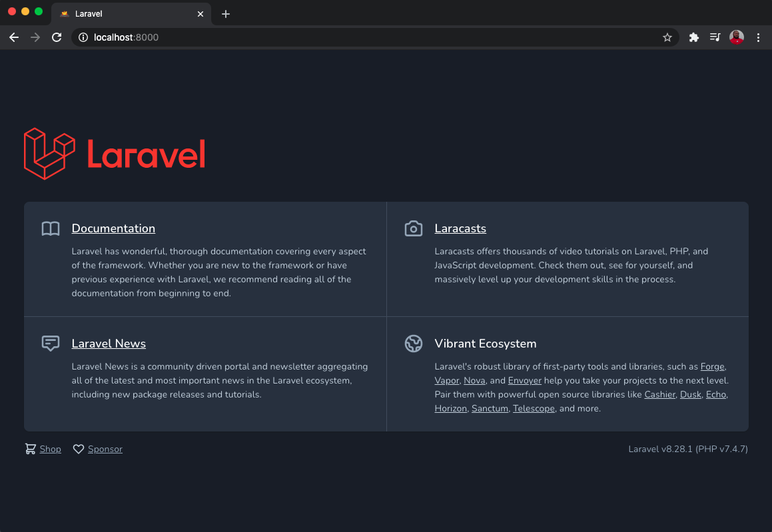The image size is (772, 532).
Task: Follow the Vapor link
Action: [x=446, y=380]
